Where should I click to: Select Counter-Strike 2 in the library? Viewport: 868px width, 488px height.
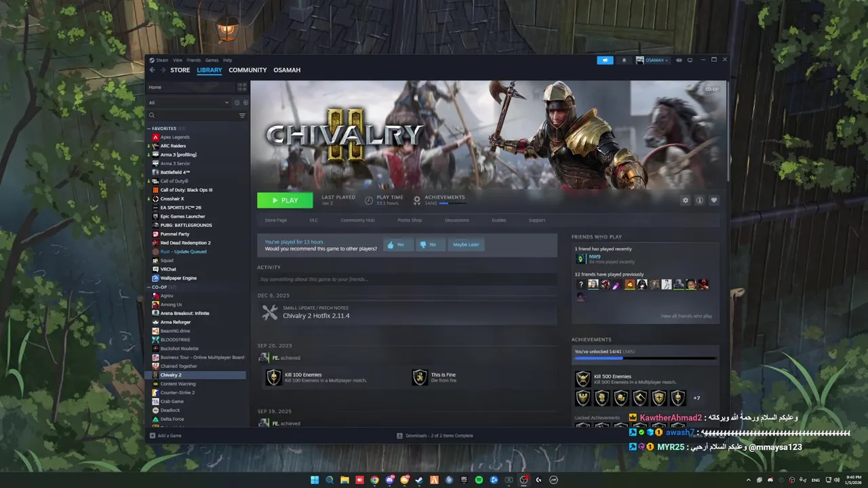[x=178, y=392]
